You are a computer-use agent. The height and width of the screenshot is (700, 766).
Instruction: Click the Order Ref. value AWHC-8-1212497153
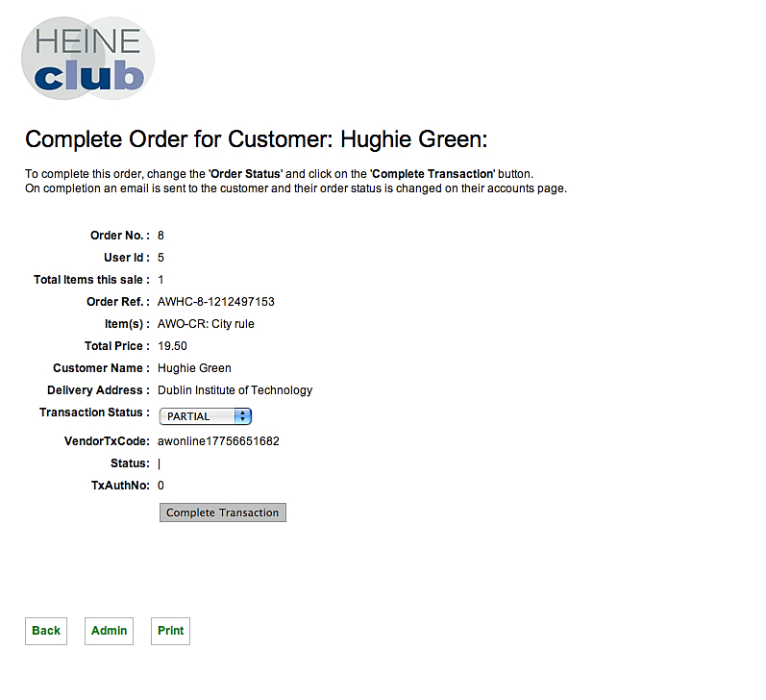[215, 302]
